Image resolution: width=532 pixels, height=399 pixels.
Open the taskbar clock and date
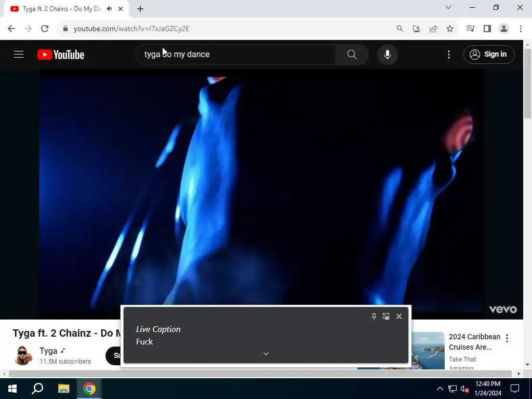[488, 389]
